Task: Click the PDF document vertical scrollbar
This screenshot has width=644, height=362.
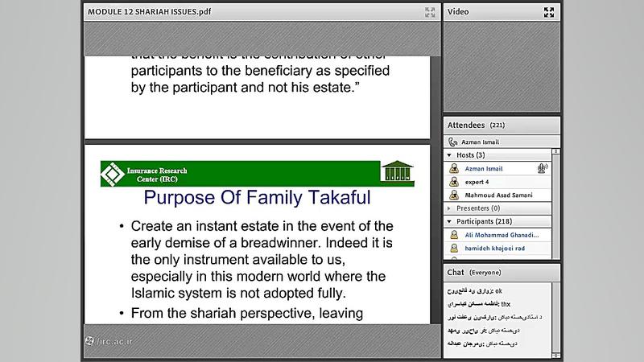Action: 436,190
